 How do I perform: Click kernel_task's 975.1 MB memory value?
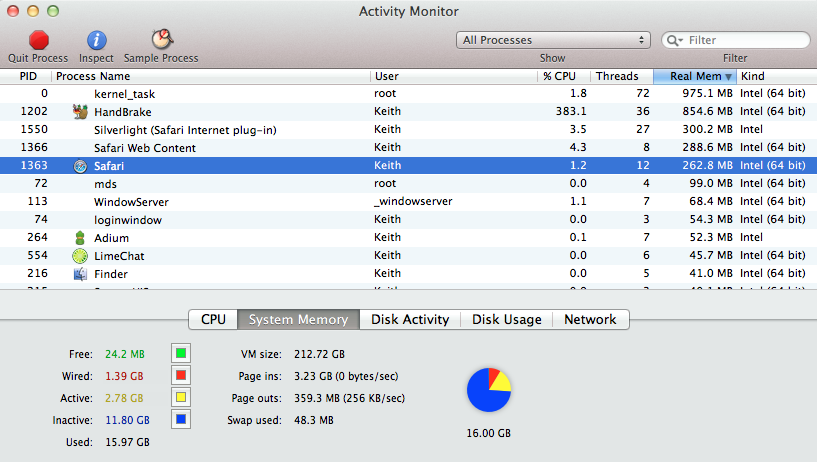[708, 93]
